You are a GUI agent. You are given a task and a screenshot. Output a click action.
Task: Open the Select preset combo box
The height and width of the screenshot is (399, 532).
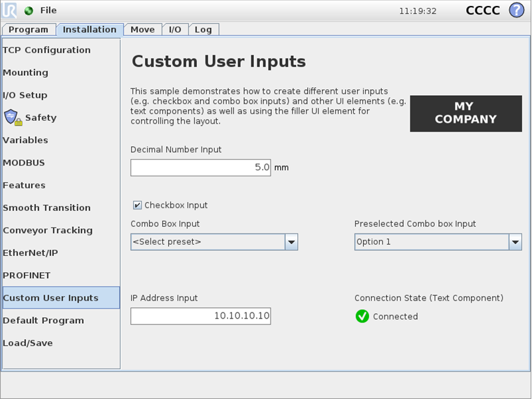214,242
